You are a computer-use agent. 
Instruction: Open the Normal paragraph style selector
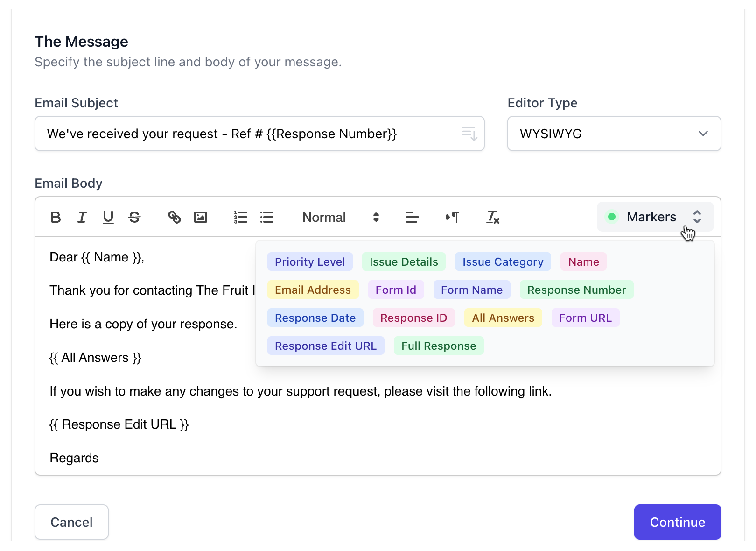324,217
